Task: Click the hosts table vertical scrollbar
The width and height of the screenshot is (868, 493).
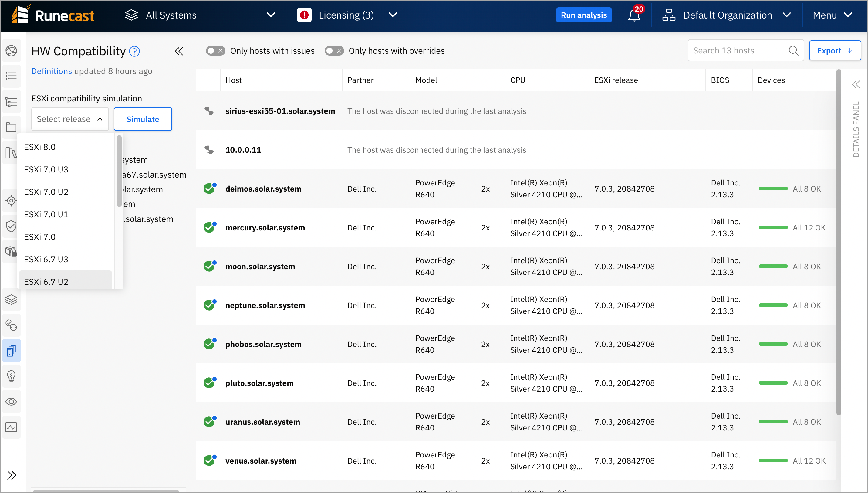Action: pyautogui.click(x=839, y=242)
